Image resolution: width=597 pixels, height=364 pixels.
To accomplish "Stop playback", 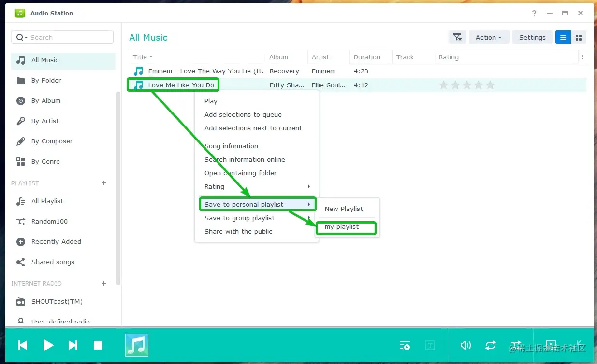I will pyautogui.click(x=98, y=345).
